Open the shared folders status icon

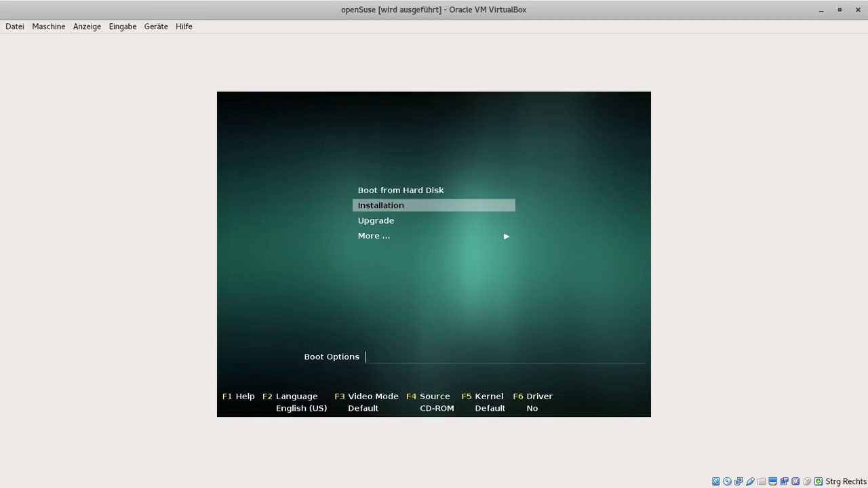click(x=762, y=481)
